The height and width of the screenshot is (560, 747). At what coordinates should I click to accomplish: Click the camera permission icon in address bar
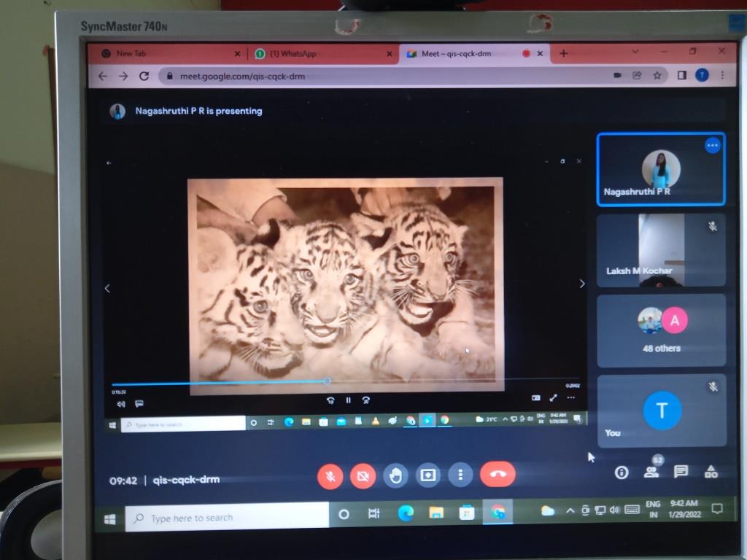617,75
